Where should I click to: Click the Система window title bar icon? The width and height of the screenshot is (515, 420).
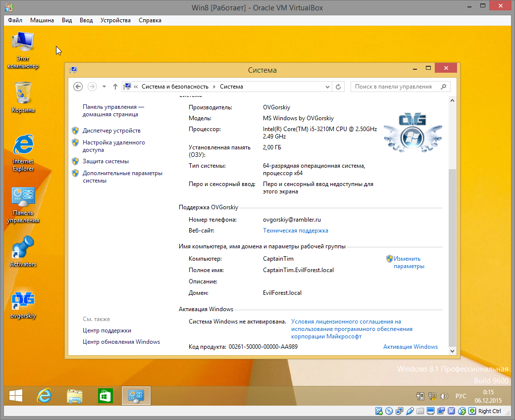click(73, 70)
